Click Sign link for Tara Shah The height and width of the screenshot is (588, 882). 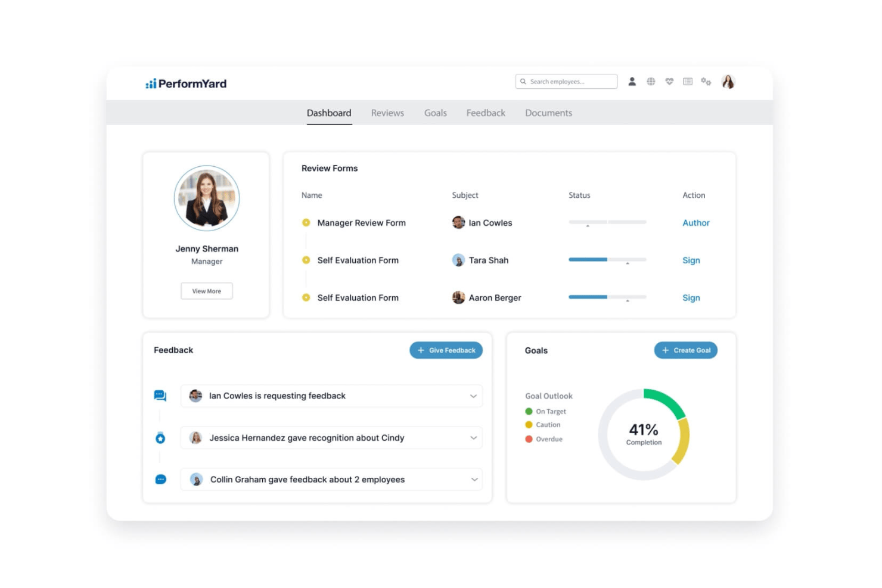tap(691, 260)
